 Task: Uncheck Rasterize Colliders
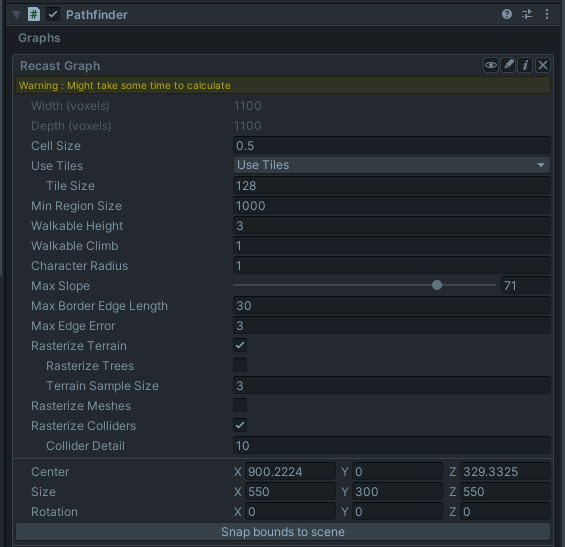coord(240,425)
